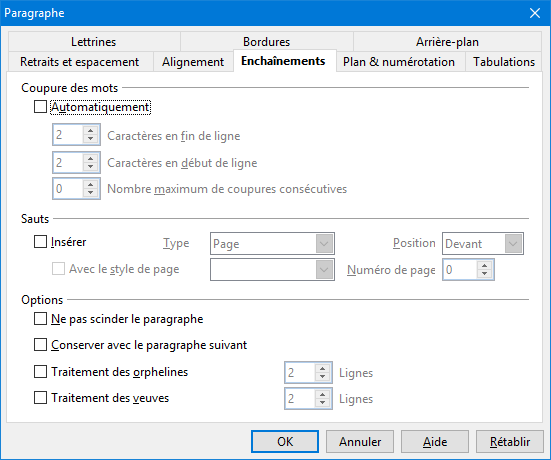Check the Insérer break checkbox
This screenshot has width=551, height=460.
40,241
